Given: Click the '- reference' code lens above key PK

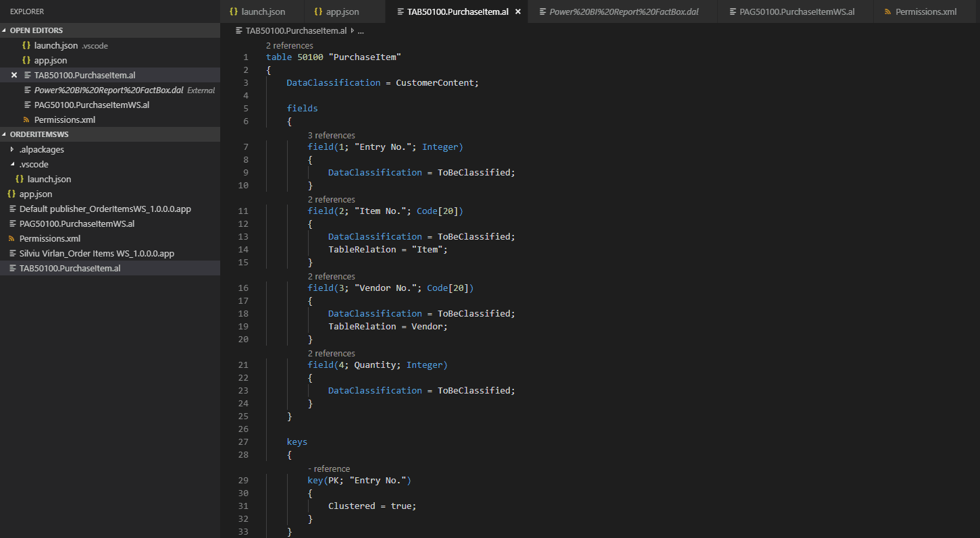Looking at the screenshot, I should click(329, 469).
